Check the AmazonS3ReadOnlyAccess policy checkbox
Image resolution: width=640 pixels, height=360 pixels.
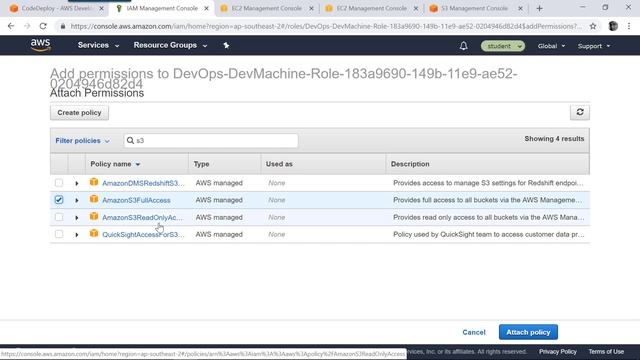(x=59, y=217)
